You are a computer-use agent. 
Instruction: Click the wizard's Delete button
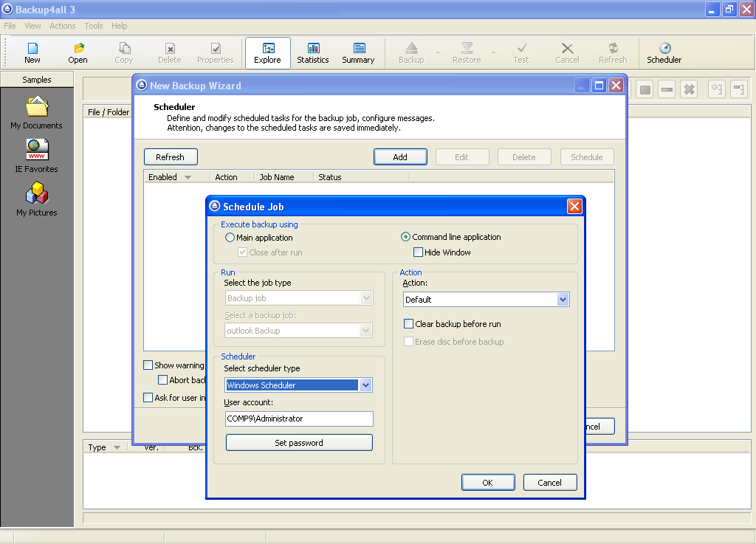pyautogui.click(x=524, y=157)
